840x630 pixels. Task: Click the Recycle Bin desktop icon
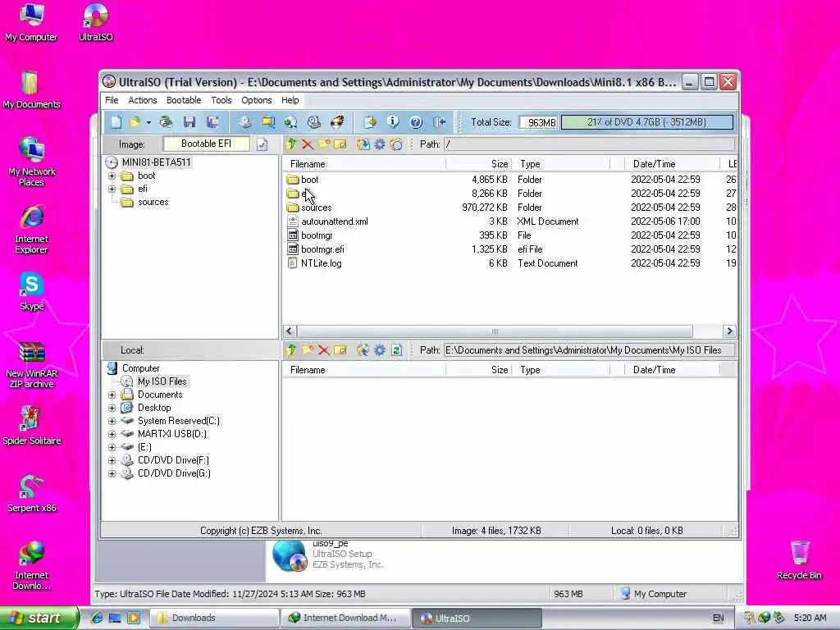coord(799,559)
